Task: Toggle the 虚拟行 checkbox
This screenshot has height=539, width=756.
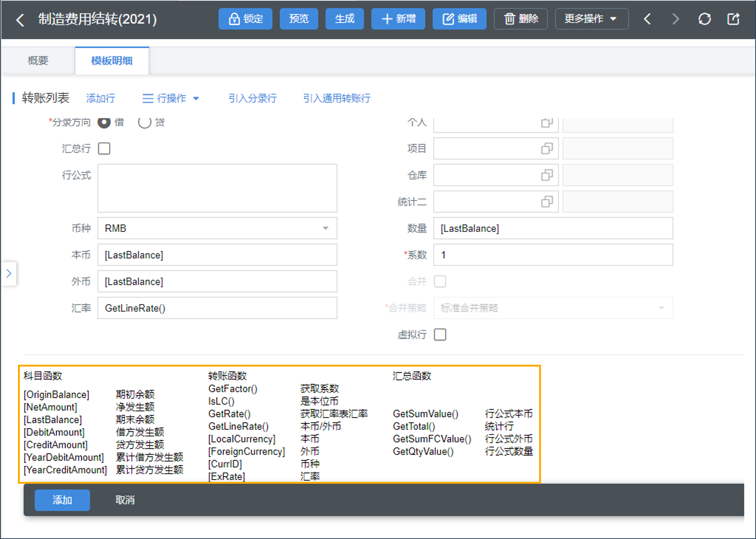Action: pyautogui.click(x=440, y=334)
